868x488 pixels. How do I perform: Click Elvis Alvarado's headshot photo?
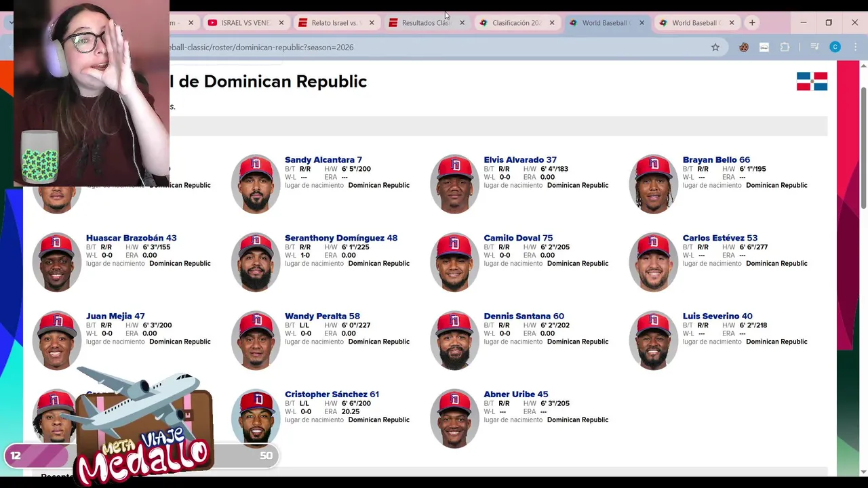tap(455, 184)
